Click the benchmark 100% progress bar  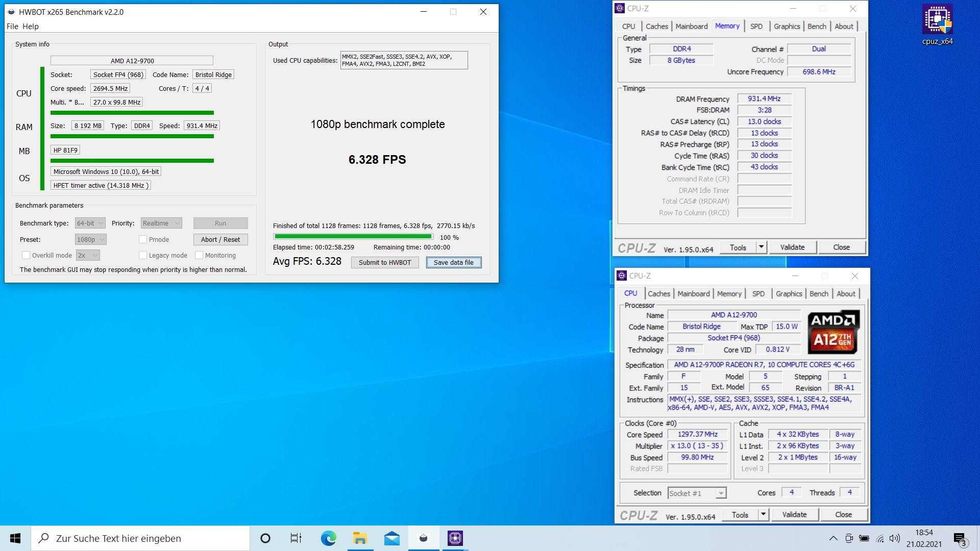pos(353,237)
